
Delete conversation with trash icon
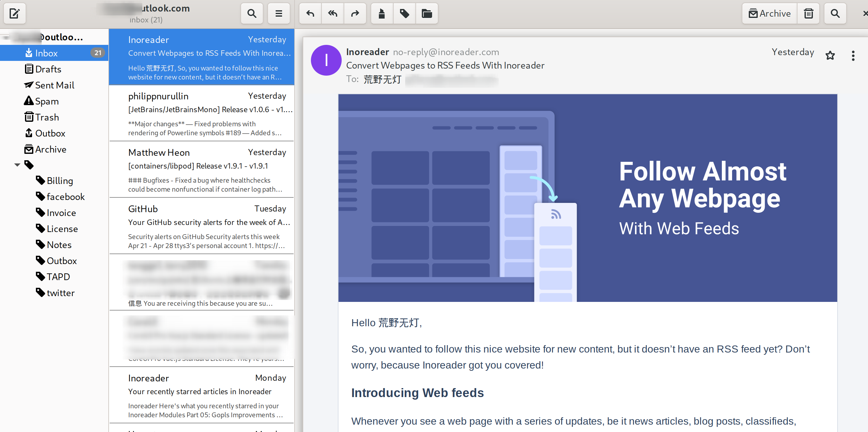pyautogui.click(x=808, y=13)
